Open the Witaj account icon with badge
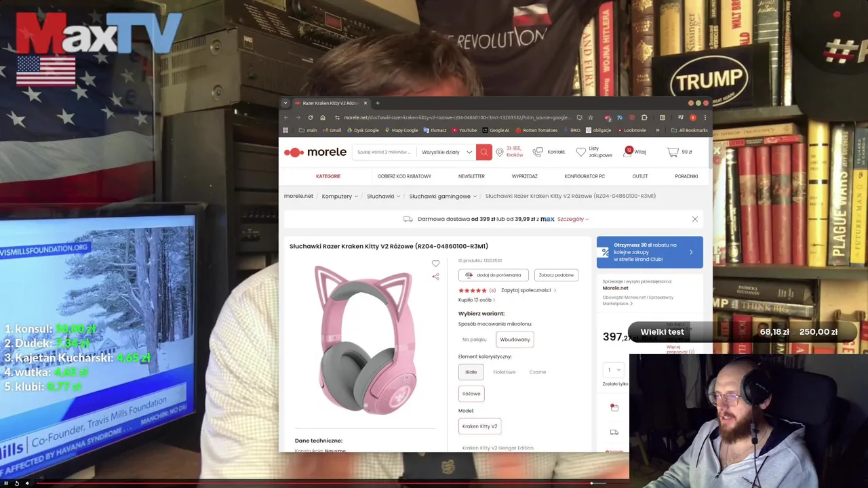The width and height of the screenshot is (868, 488). [627, 151]
